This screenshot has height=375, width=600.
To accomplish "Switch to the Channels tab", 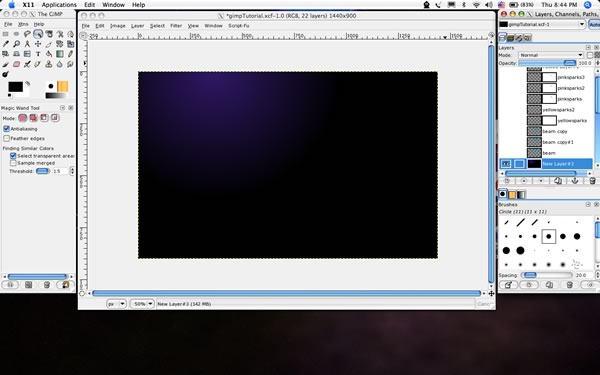I will point(510,38).
